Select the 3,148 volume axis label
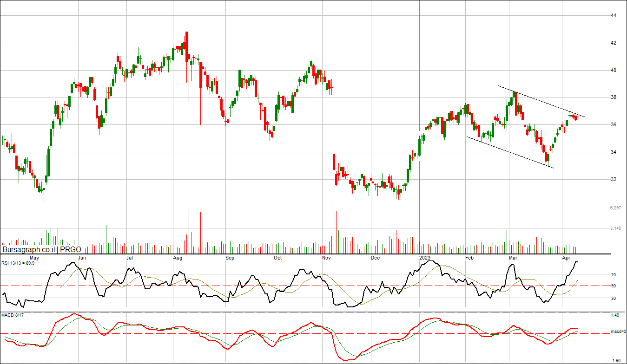The width and height of the screenshot is (627, 364). (x=615, y=228)
